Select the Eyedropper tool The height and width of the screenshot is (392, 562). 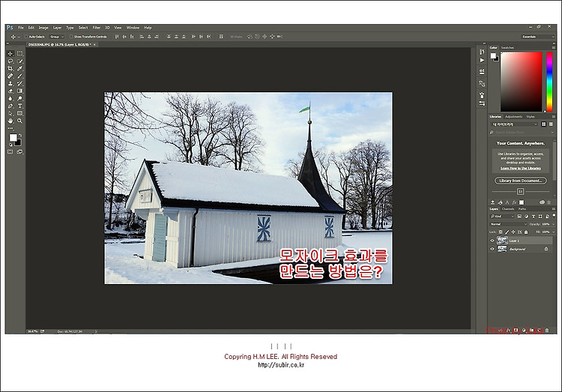pyautogui.click(x=19, y=68)
